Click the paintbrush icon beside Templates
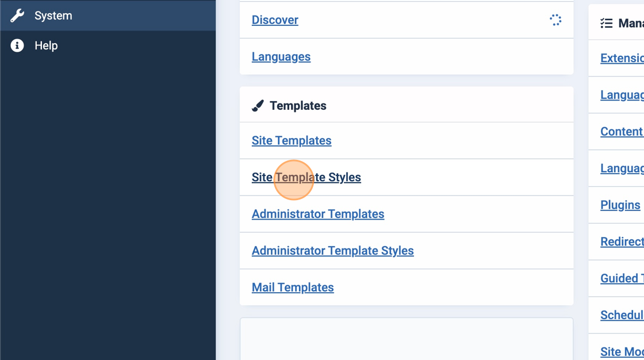This screenshot has height=360, width=644. (258, 106)
